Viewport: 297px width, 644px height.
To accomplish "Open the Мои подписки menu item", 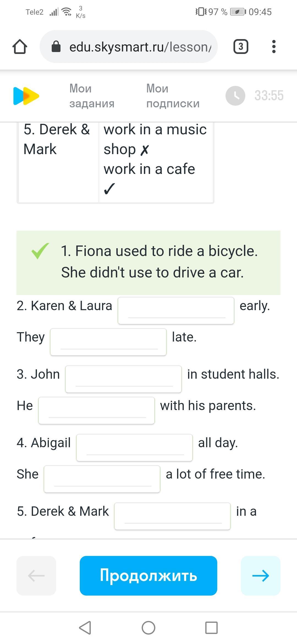I will pyautogui.click(x=173, y=96).
